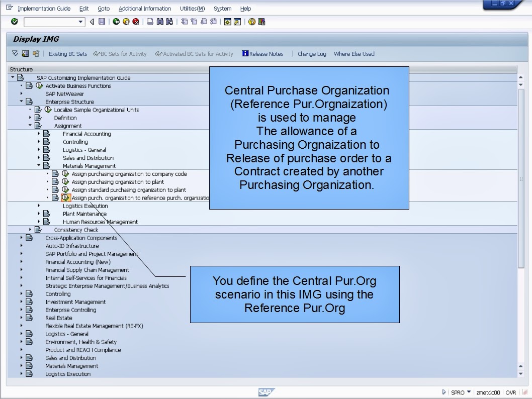Click the First Page icon
532x399 pixels.
[x=184, y=22]
